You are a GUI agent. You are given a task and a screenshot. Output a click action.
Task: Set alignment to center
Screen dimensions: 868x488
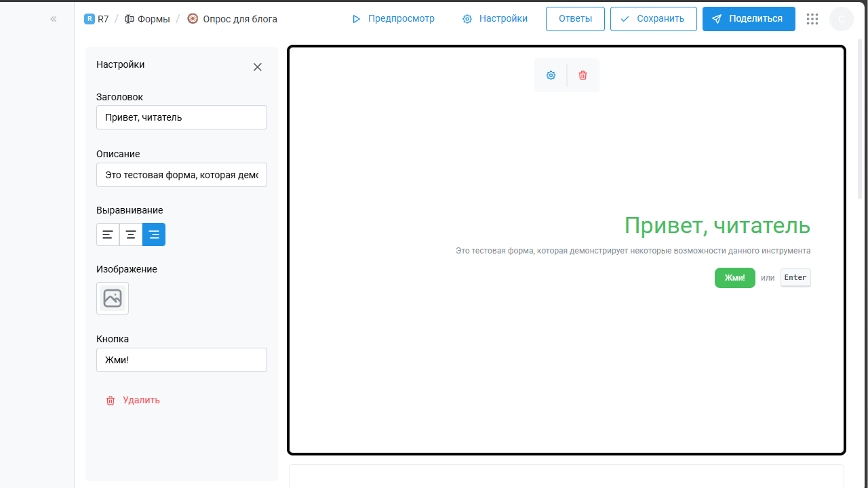click(x=131, y=235)
